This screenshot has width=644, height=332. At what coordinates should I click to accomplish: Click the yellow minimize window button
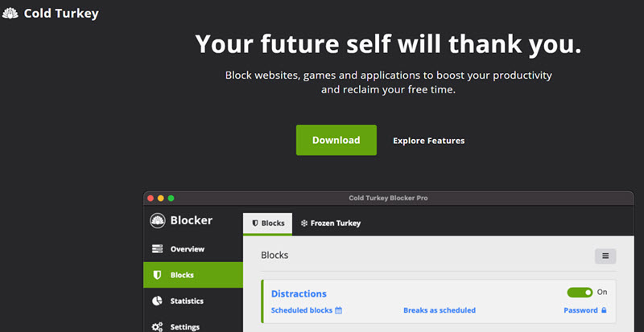pos(160,199)
